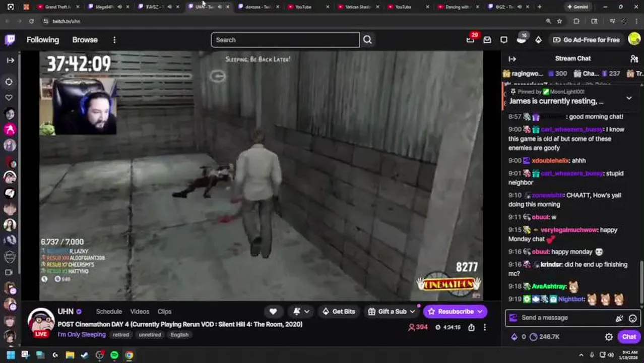Click the chat scrollbar thumb

[x=641, y=282]
